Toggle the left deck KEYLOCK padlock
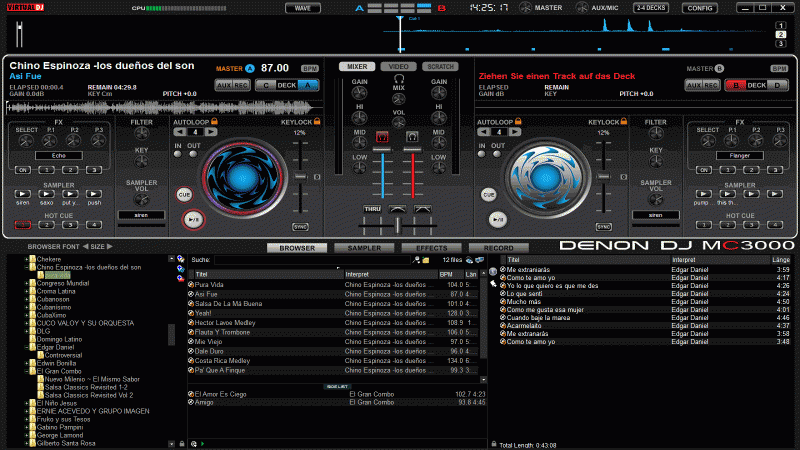The image size is (800, 450). pos(316,122)
